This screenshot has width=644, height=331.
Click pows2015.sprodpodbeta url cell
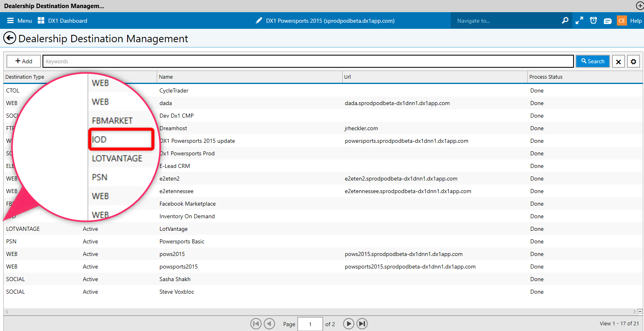click(x=404, y=254)
